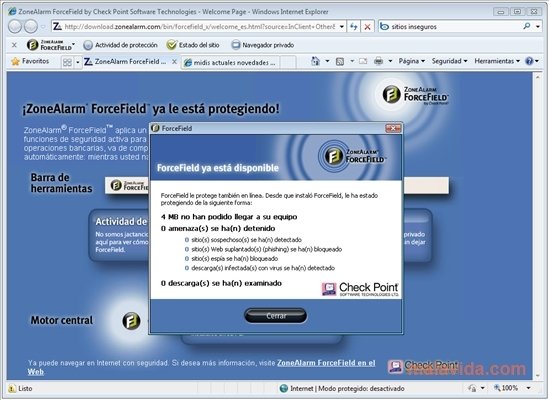This screenshot has height=400, width=549.
Task: Click the Refresh page icon
Action: 354,27
